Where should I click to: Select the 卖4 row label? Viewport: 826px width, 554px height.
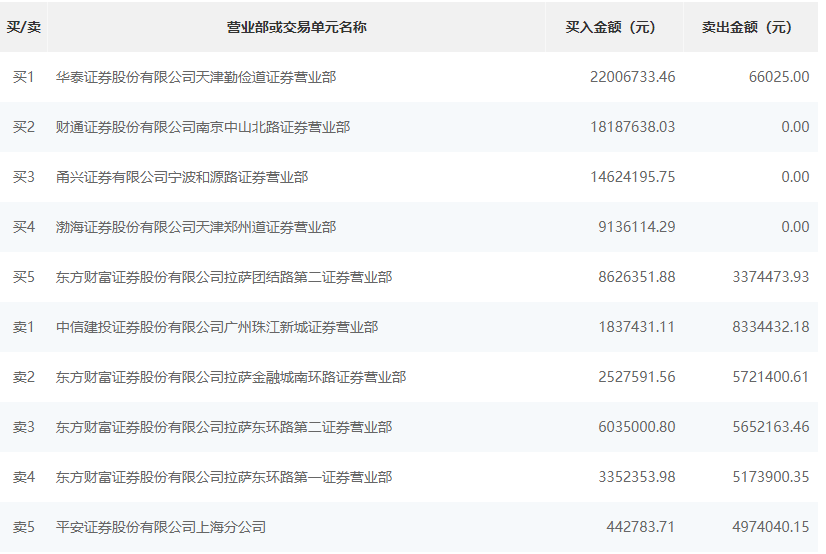[x=24, y=477]
